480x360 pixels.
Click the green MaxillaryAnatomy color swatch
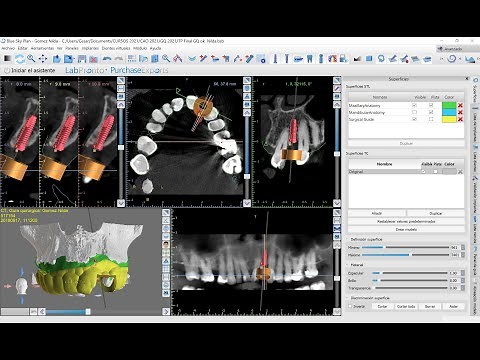(x=449, y=105)
